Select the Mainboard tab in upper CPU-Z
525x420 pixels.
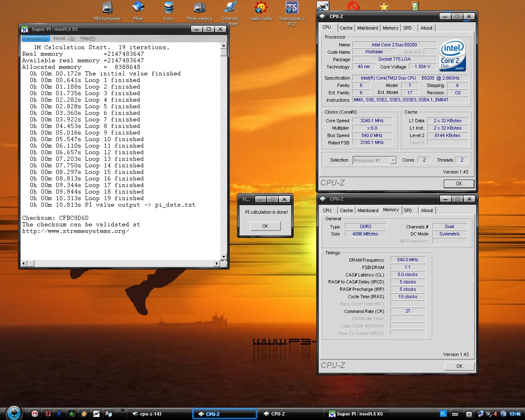(x=367, y=28)
